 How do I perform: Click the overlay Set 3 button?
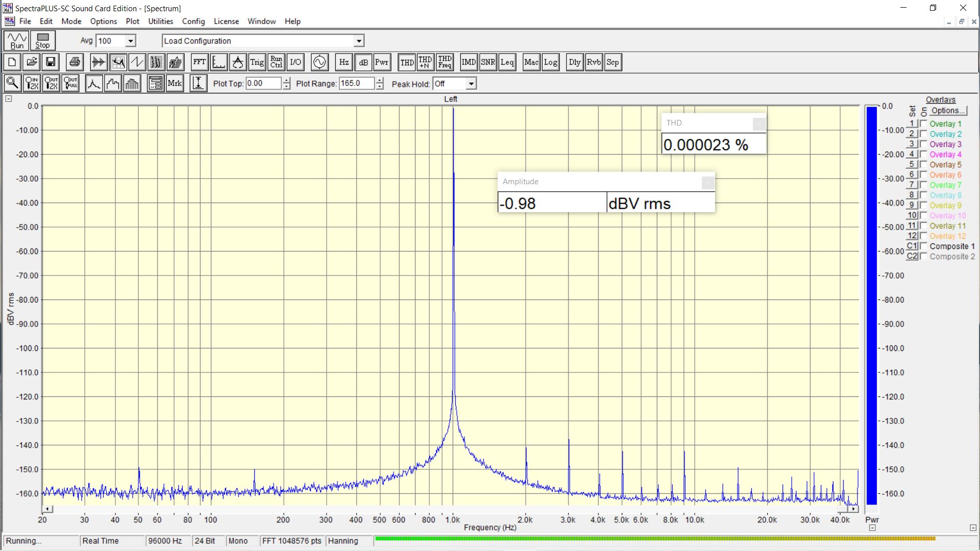point(912,144)
